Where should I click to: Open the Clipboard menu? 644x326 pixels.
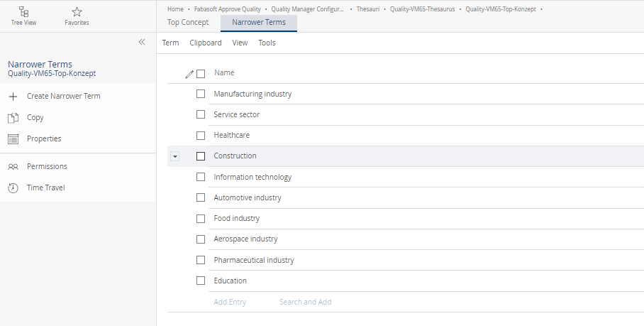[x=205, y=43]
